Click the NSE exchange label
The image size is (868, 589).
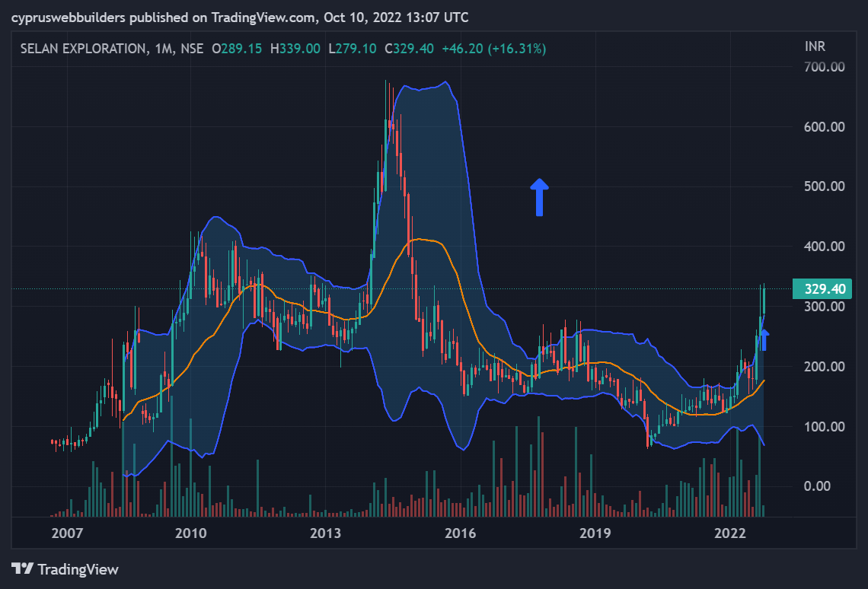[x=192, y=49]
